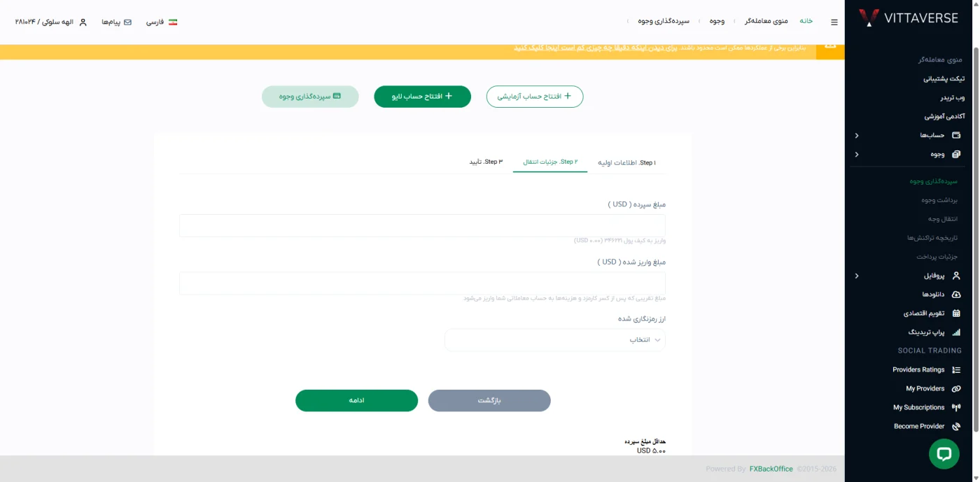Select برداشت وجوه in sidebar
This screenshot has width=980, height=482.
(939, 200)
